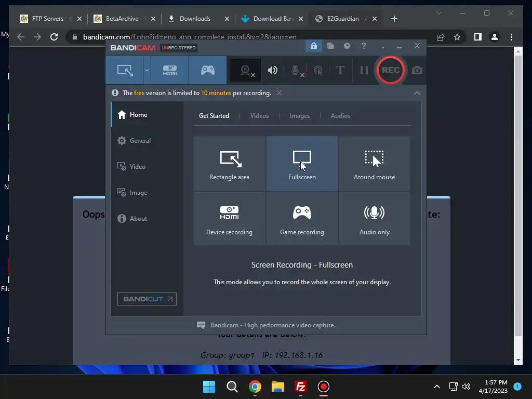Toggle the webcam overlay icon

click(245, 70)
